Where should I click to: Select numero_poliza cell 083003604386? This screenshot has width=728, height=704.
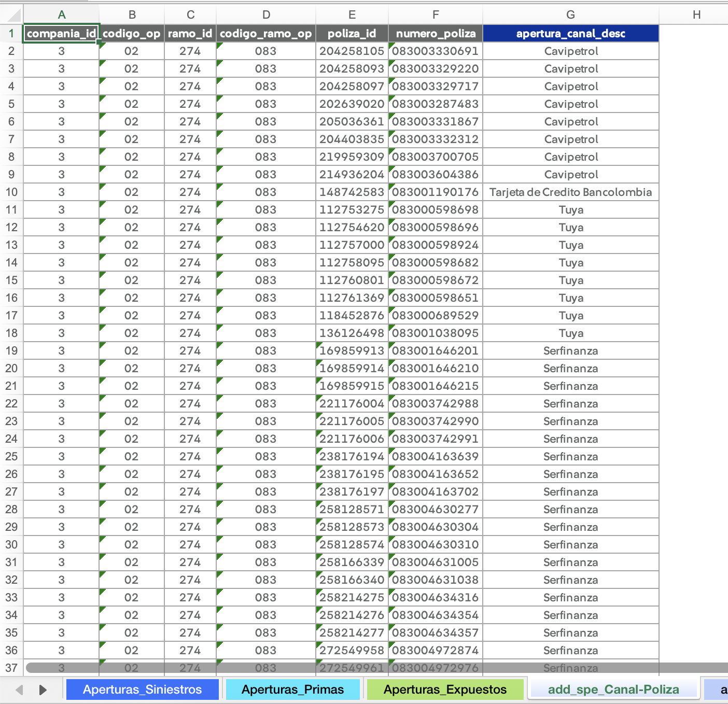(436, 175)
